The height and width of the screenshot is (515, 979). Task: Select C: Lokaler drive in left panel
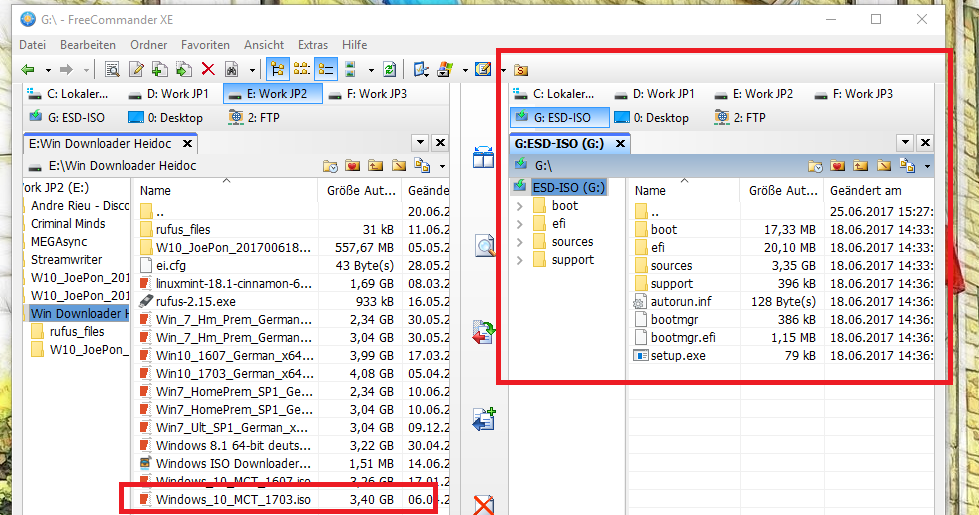pos(68,94)
